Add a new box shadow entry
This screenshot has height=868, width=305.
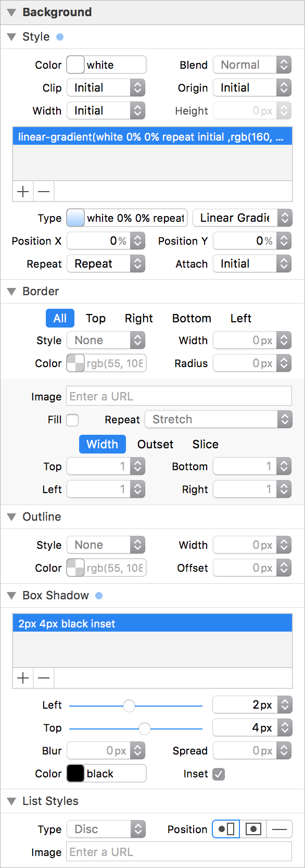[23, 678]
